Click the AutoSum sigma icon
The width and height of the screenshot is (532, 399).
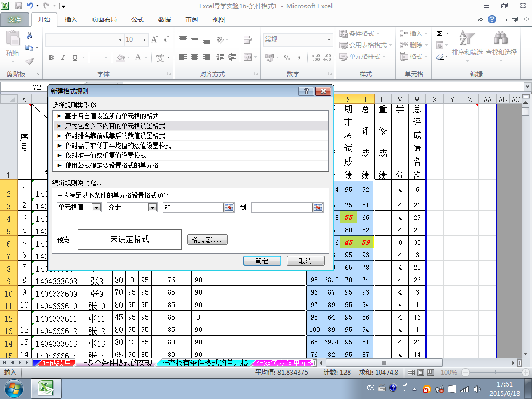click(x=440, y=33)
